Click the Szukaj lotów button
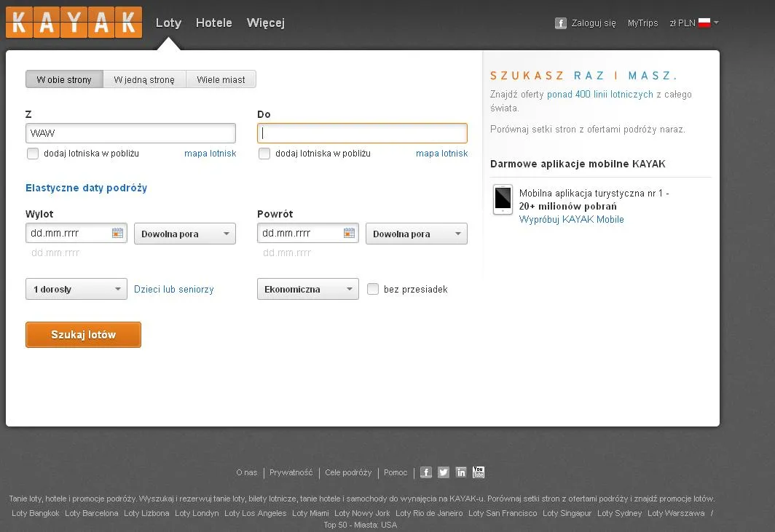The height and width of the screenshot is (532, 775). tap(83, 335)
